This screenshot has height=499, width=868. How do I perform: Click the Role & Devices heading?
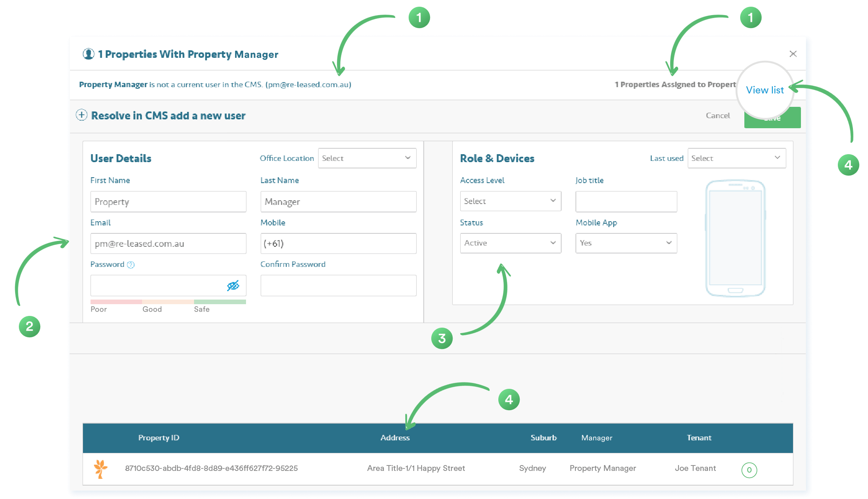(x=497, y=158)
